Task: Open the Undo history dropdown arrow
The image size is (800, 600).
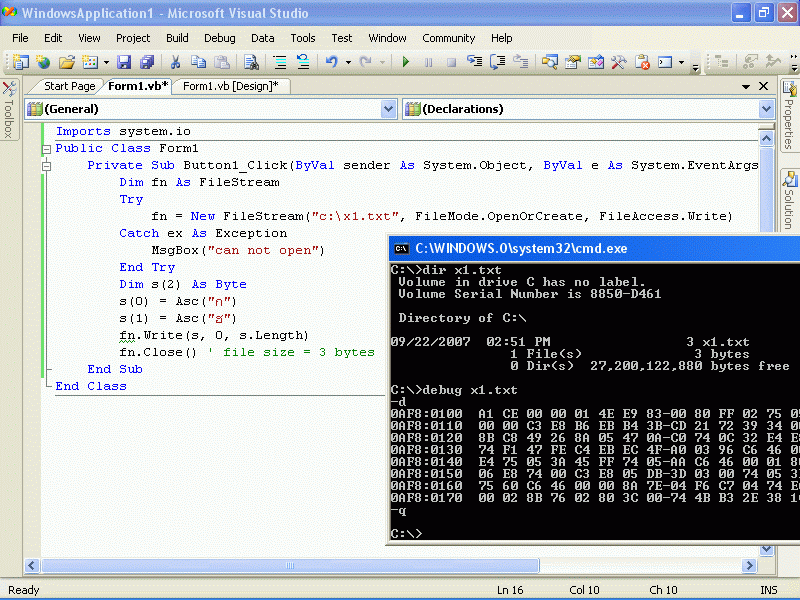Action: [348, 62]
